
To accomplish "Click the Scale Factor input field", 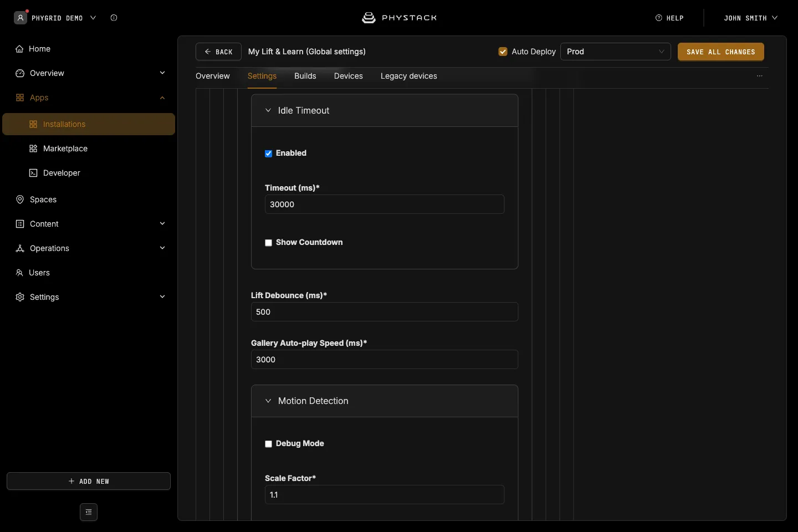I will click(x=385, y=494).
